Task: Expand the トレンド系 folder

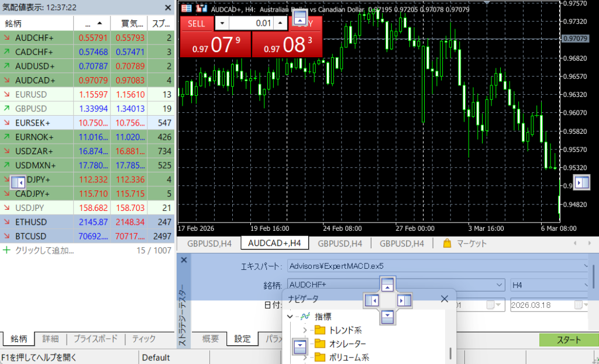Action: pyautogui.click(x=304, y=330)
